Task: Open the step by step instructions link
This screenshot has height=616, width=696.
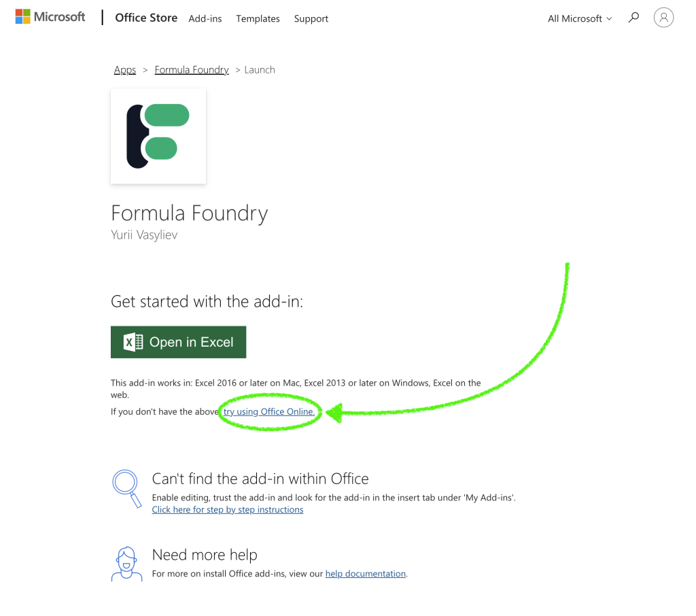Action: 228,509
